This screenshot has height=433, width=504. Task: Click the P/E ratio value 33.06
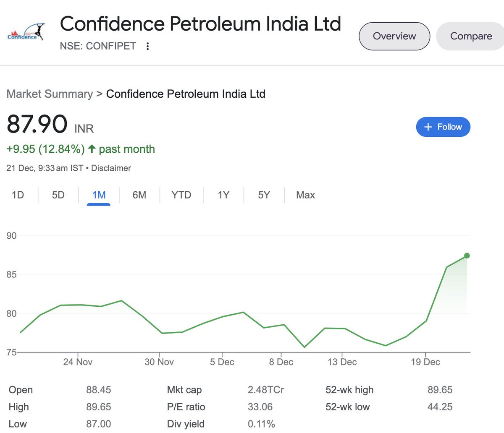[260, 407]
